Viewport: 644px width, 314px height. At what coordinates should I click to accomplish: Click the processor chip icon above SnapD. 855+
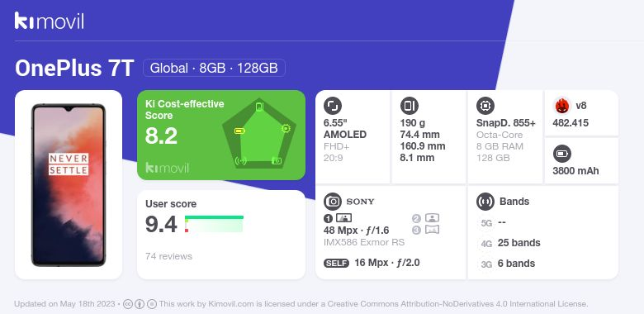(x=485, y=106)
